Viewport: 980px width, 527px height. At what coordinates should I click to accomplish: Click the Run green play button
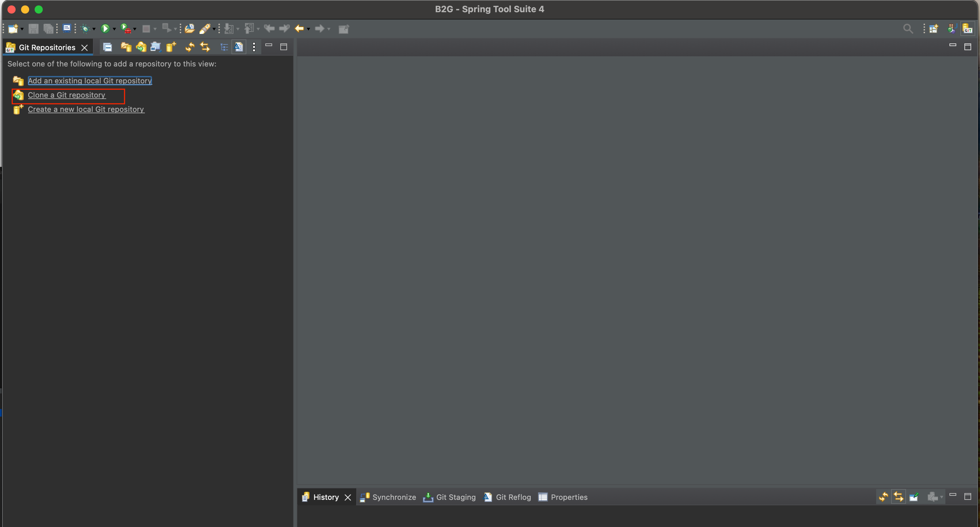point(105,28)
